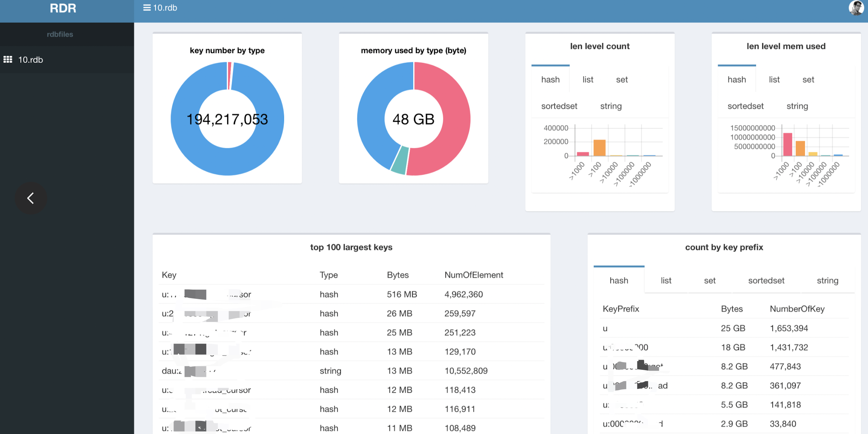Select hash tab in len level mem used

point(736,80)
